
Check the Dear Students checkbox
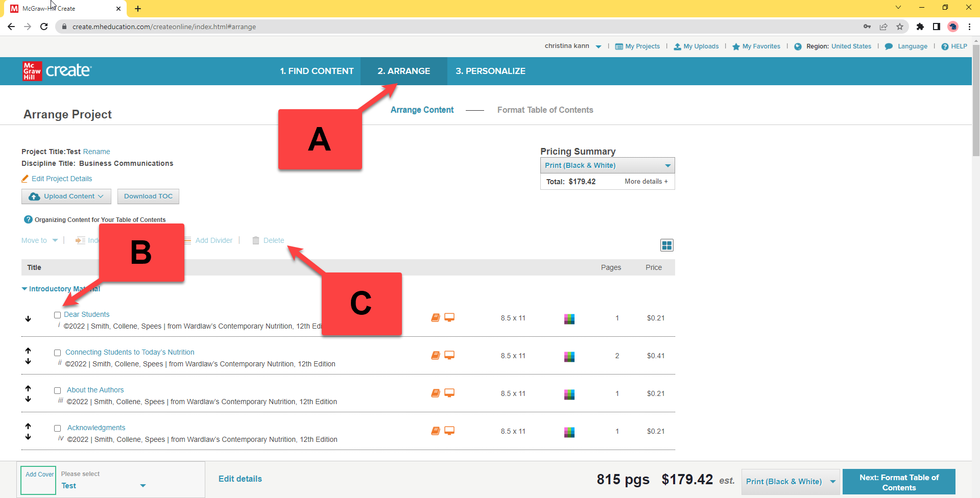tap(57, 315)
